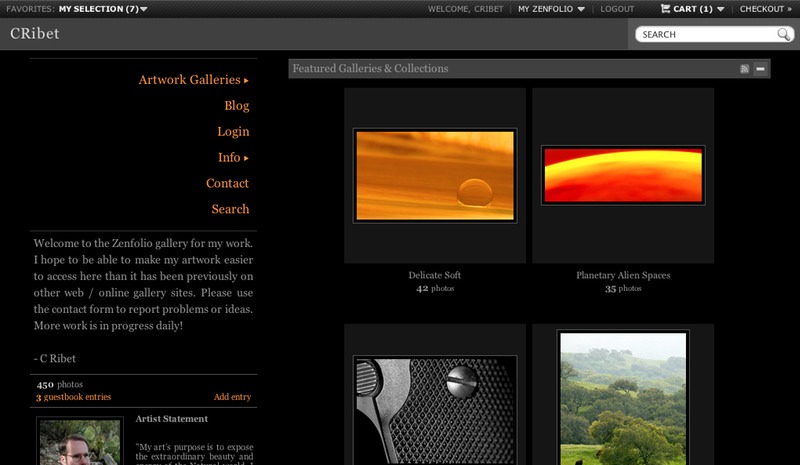Click the shopping cart icon

[x=665, y=9]
